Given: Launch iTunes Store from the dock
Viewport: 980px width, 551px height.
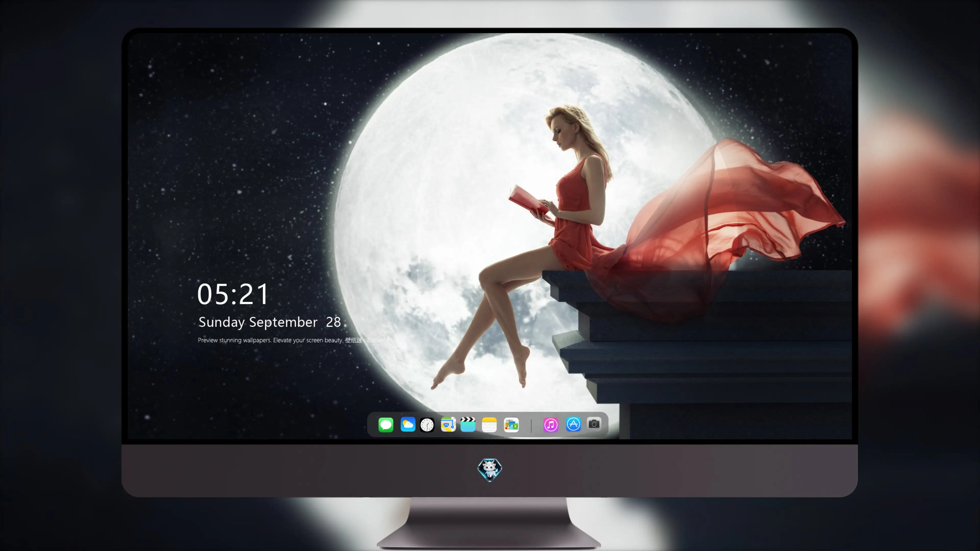Looking at the screenshot, I should coord(551,425).
